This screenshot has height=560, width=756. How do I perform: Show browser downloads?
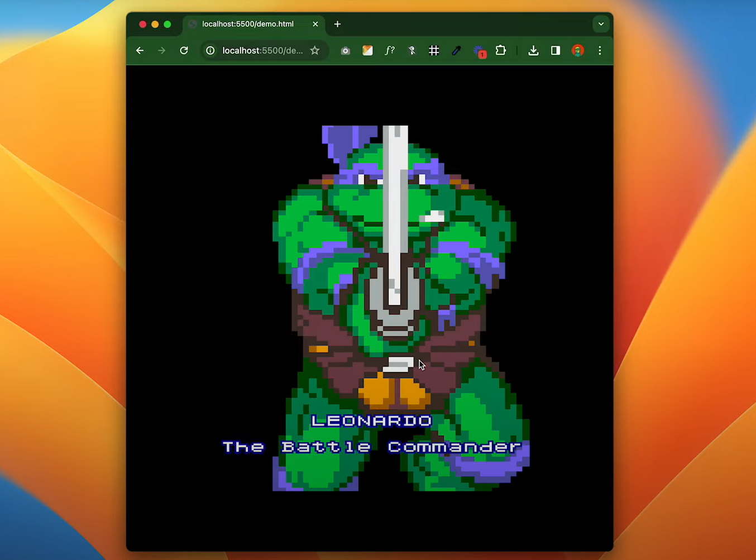point(533,51)
